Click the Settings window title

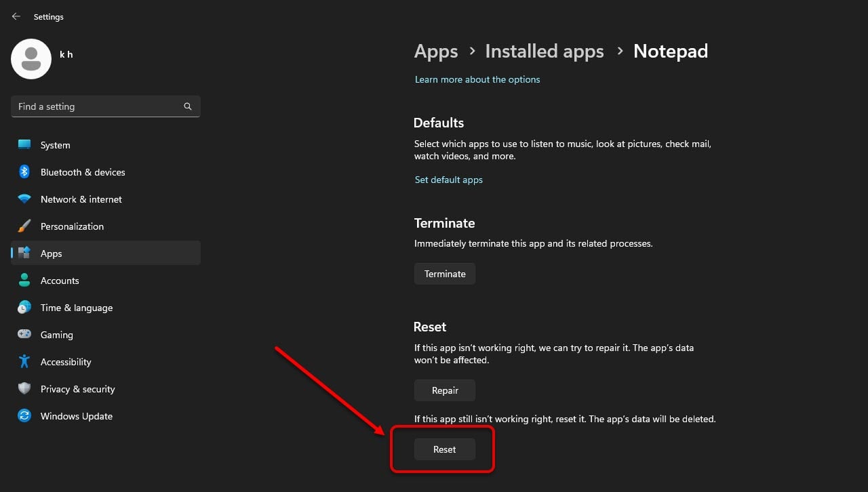point(49,16)
